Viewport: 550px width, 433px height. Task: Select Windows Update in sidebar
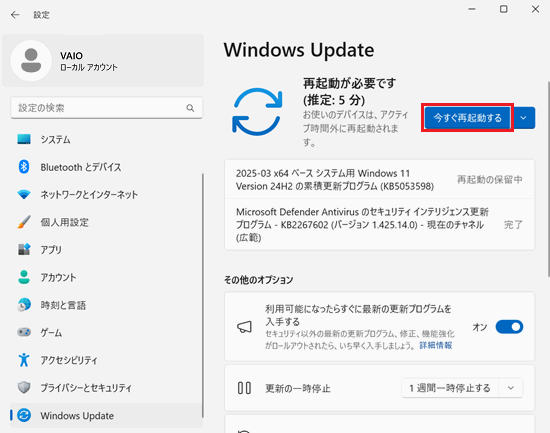[x=106, y=415]
